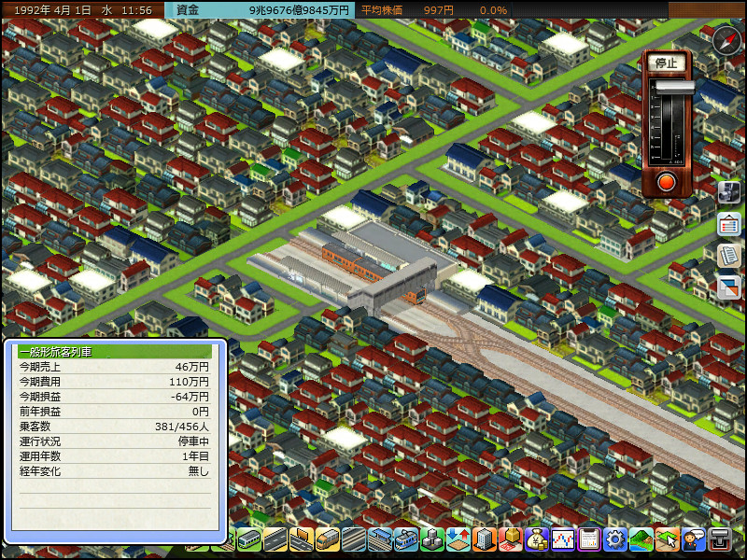This screenshot has width=747, height=560.
Task: Open the office building construction icon
Action: pyautogui.click(x=485, y=539)
